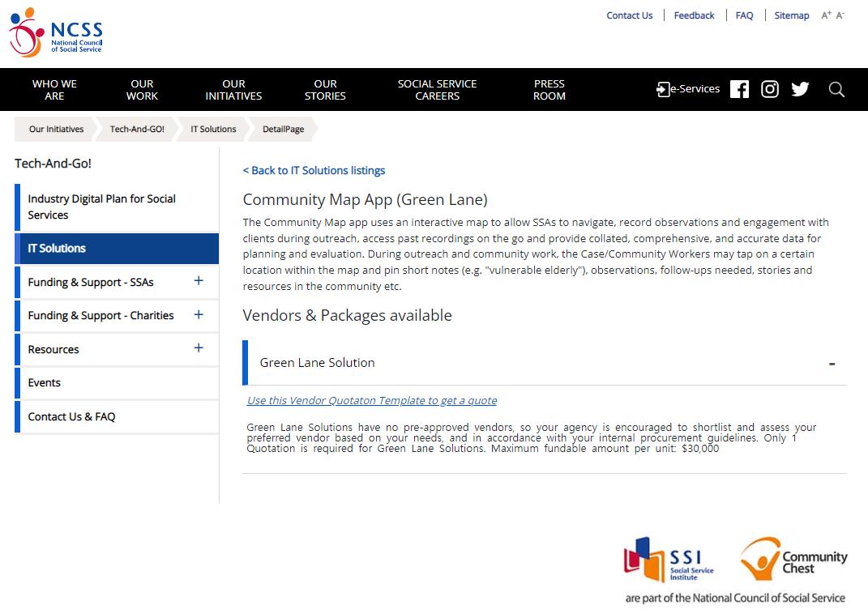Expand Funding & Support - SSAs submenu

click(199, 281)
